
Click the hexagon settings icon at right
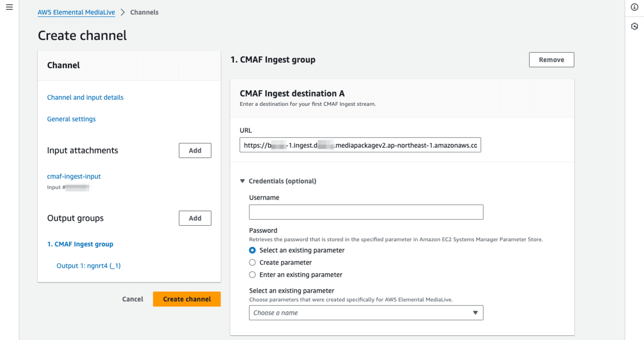point(634,26)
